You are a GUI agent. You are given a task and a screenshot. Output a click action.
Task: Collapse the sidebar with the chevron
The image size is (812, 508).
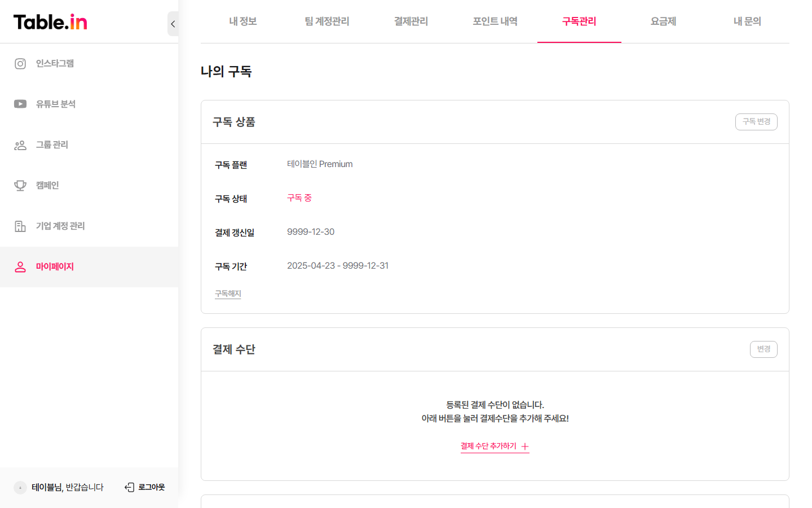click(173, 24)
